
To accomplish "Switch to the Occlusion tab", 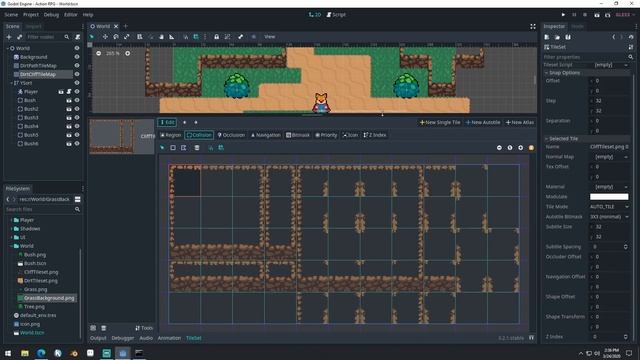I will point(231,135).
